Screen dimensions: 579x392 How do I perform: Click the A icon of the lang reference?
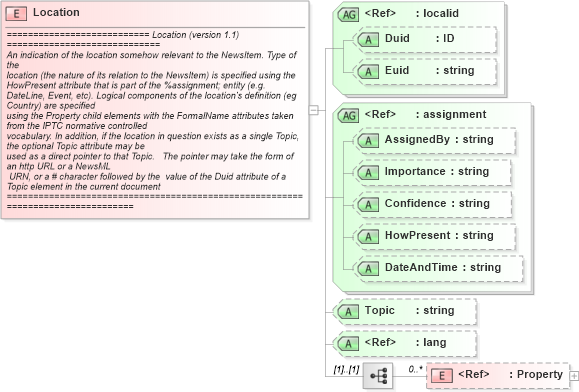click(x=348, y=344)
